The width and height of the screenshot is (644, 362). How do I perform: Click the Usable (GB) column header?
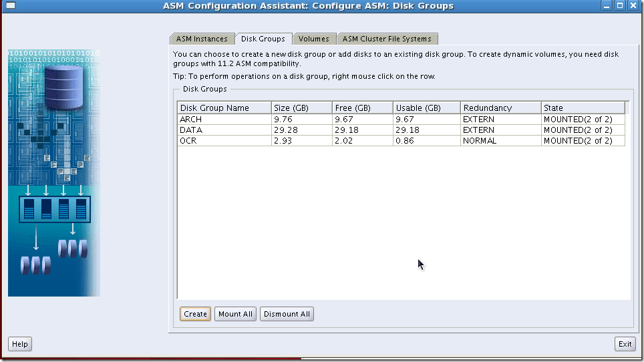(x=426, y=108)
